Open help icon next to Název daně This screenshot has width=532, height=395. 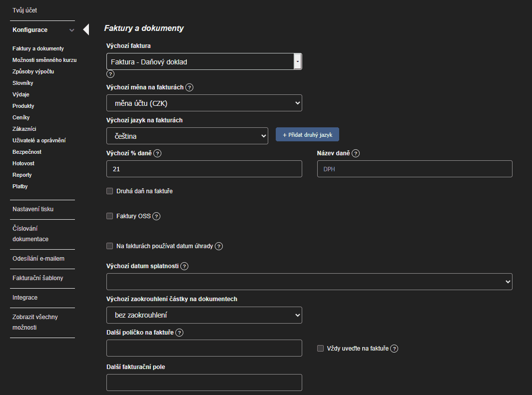tap(356, 153)
